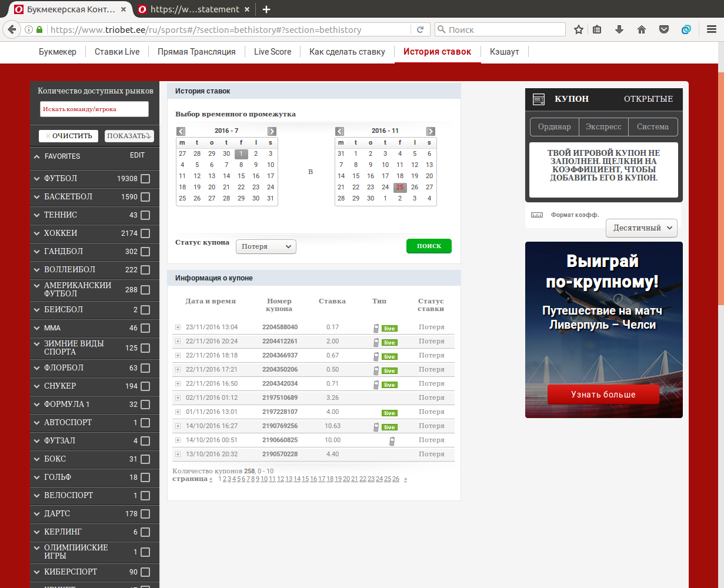Click the Firefox bookmark star icon

(x=579, y=29)
